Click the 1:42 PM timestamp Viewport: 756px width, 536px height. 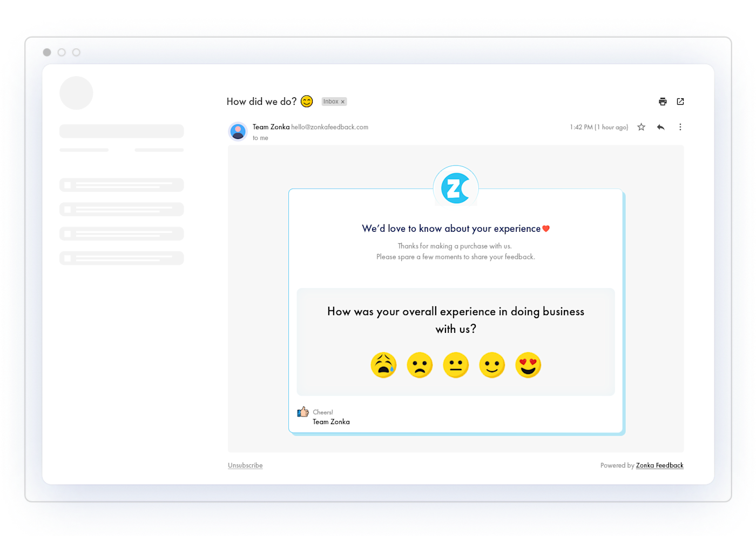click(599, 127)
